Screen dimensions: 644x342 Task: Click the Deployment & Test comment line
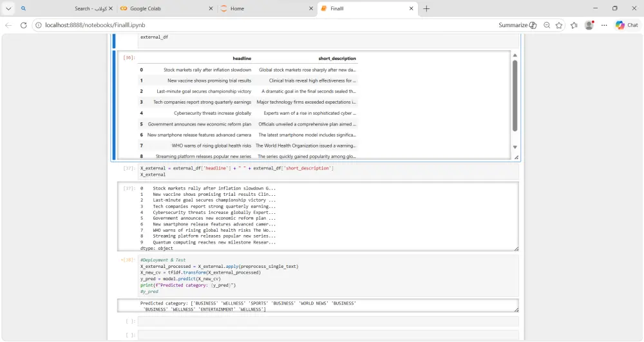(x=163, y=260)
